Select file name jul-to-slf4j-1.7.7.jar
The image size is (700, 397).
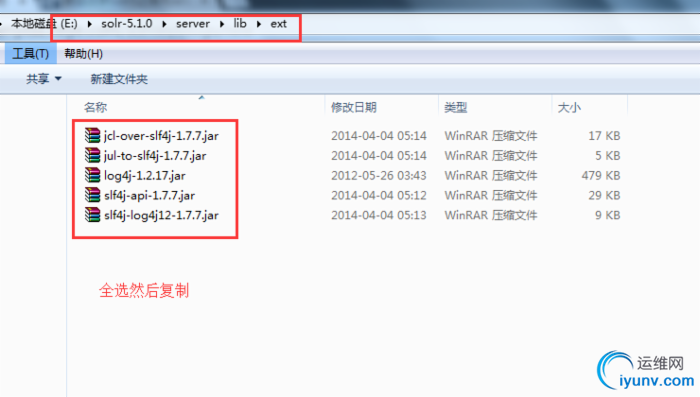155,155
